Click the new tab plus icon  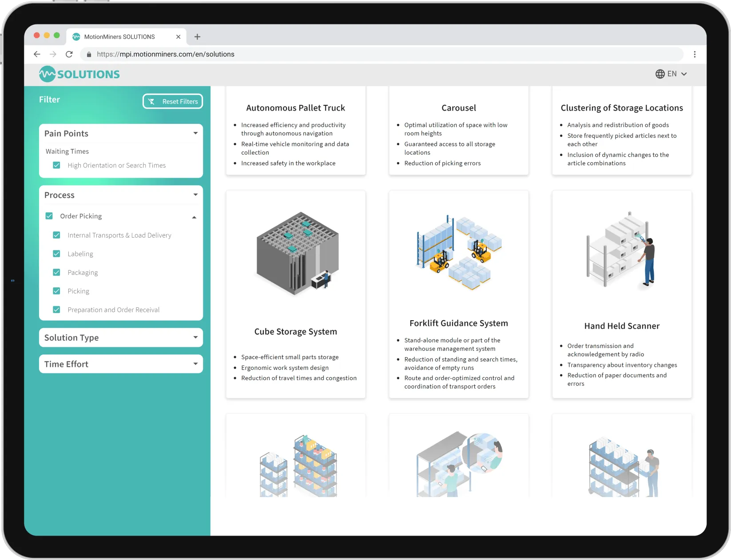click(197, 37)
